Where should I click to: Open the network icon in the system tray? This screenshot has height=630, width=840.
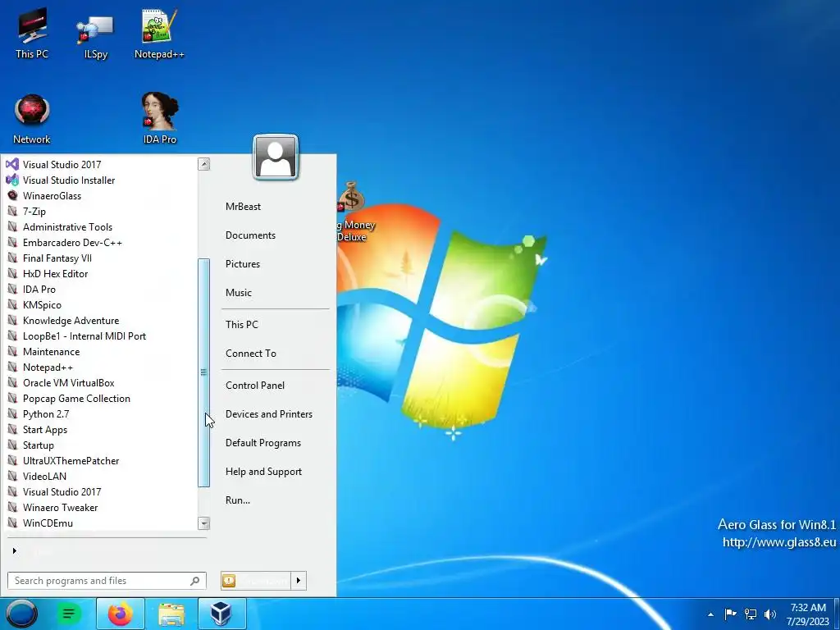pyautogui.click(x=751, y=614)
